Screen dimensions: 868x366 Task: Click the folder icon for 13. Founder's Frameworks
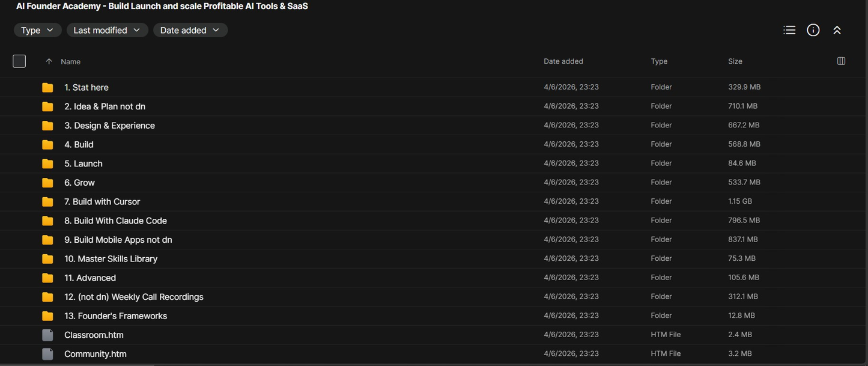click(x=47, y=316)
